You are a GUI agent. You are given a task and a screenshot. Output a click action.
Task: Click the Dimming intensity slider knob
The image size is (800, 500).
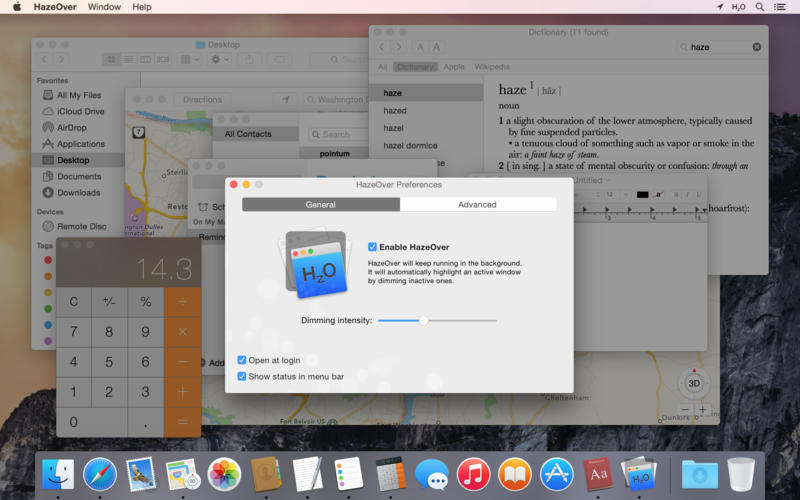coord(423,320)
